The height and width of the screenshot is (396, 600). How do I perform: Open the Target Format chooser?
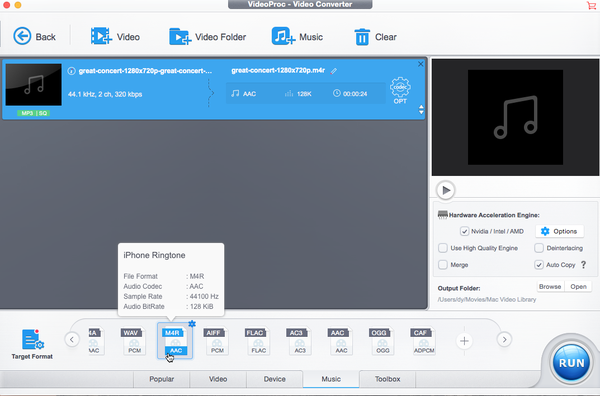point(32,344)
